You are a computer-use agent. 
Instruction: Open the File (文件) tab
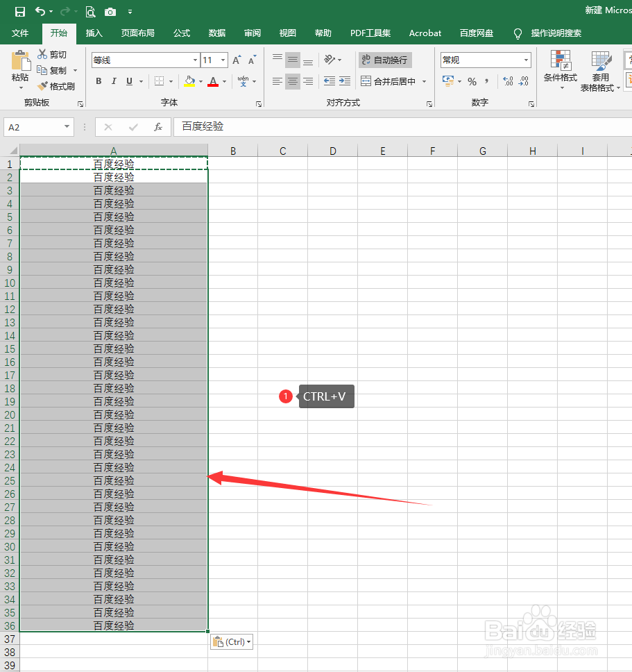click(19, 33)
